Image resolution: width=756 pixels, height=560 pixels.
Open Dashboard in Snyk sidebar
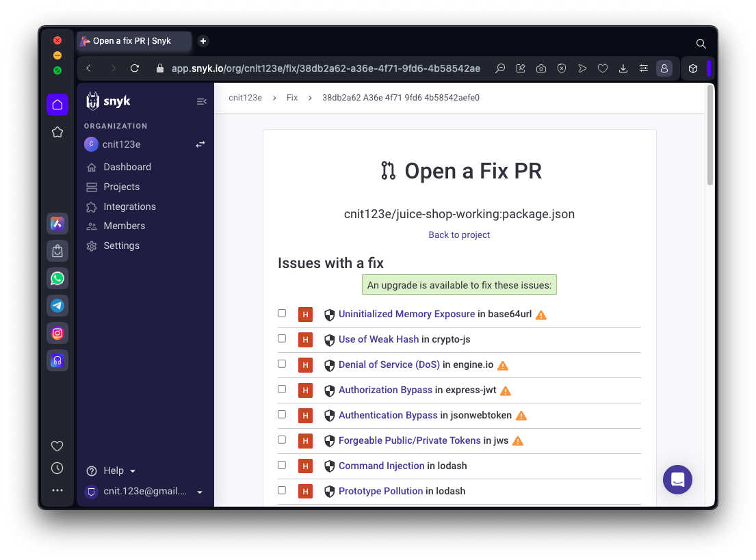pyautogui.click(x=127, y=167)
